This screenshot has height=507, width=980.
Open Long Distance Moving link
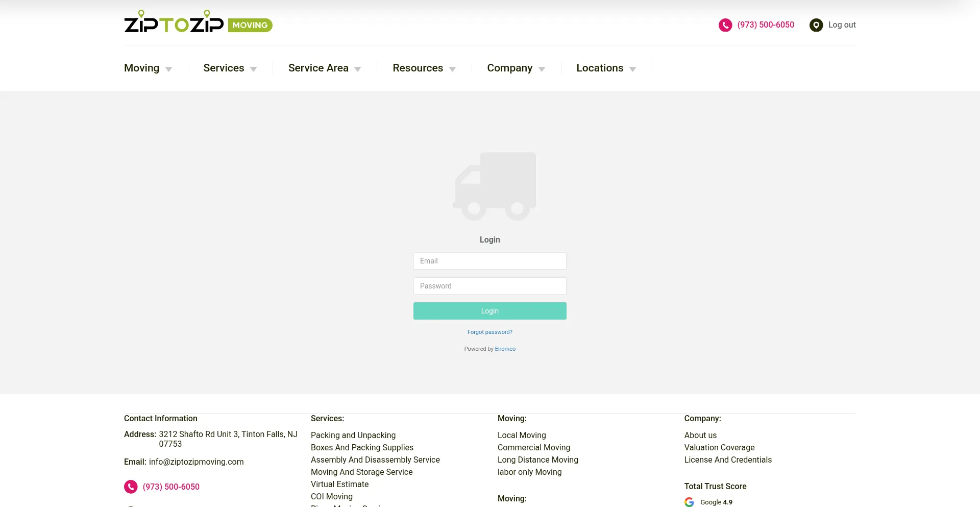point(538,460)
